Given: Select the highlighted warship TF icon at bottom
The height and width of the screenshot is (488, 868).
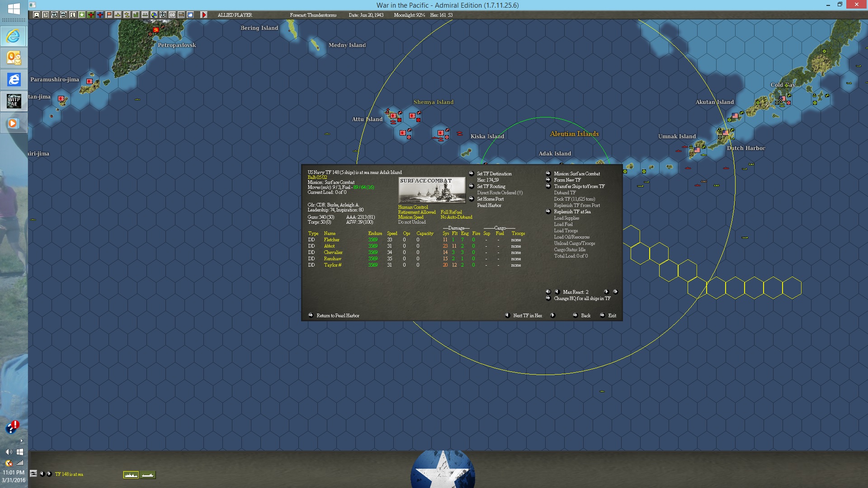Looking at the screenshot, I should pos(131,474).
